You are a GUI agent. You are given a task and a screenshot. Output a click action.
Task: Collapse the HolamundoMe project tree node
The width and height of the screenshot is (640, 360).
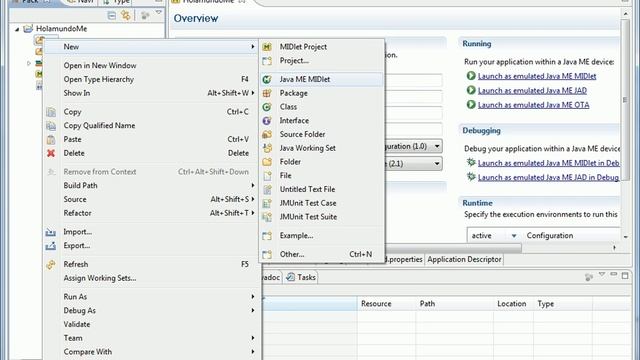pyautogui.click(x=17, y=29)
